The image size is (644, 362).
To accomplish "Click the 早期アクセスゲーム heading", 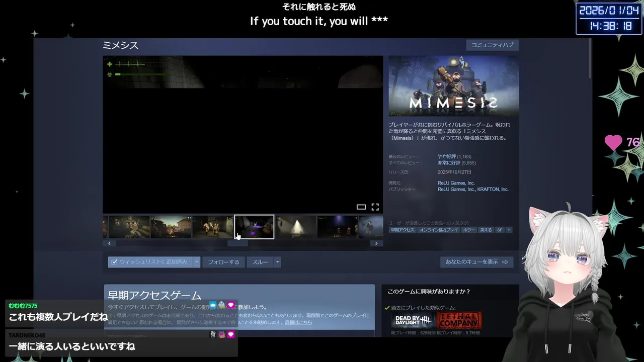I will point(154,296).
